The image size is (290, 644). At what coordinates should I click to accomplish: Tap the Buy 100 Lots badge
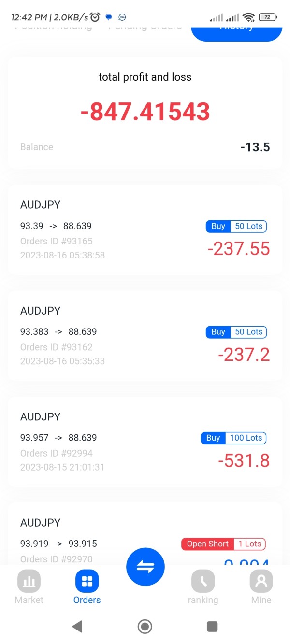(x=233, y=438)
